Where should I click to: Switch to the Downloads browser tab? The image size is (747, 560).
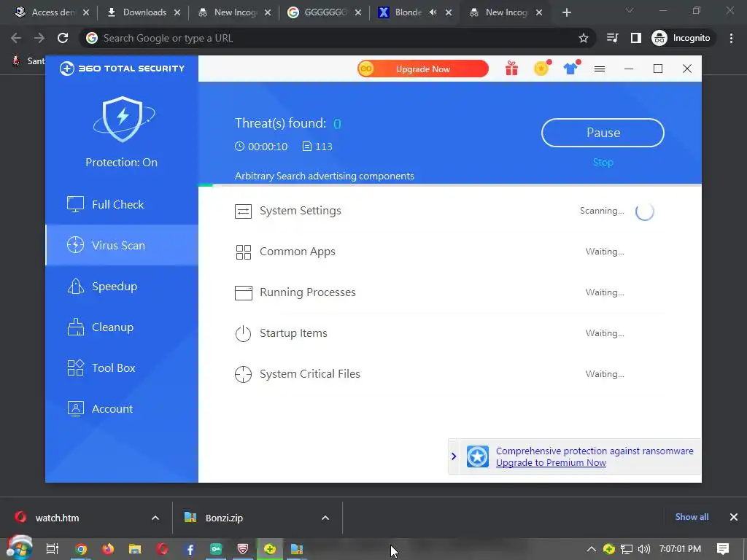click(138, 12)
